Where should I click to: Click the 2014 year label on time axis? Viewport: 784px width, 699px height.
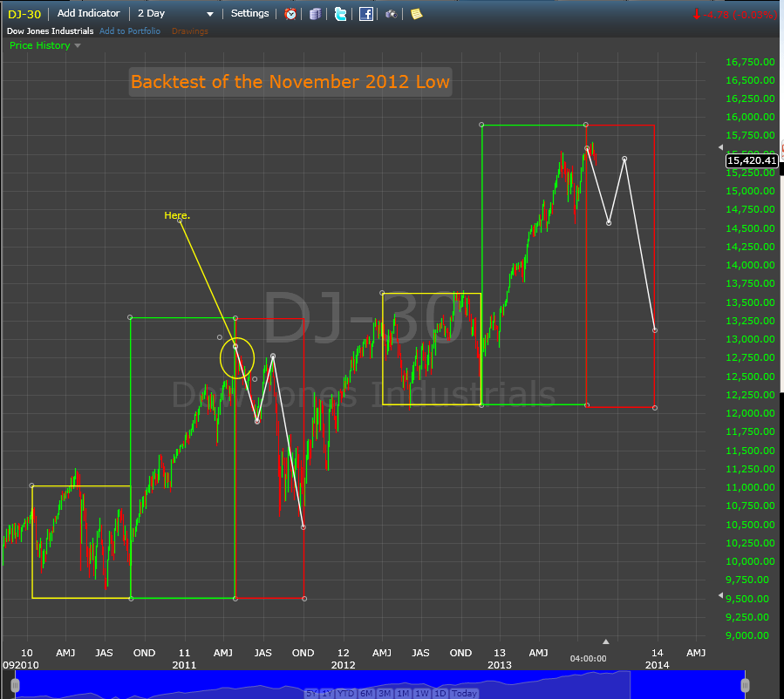click(x=657, y=665)
